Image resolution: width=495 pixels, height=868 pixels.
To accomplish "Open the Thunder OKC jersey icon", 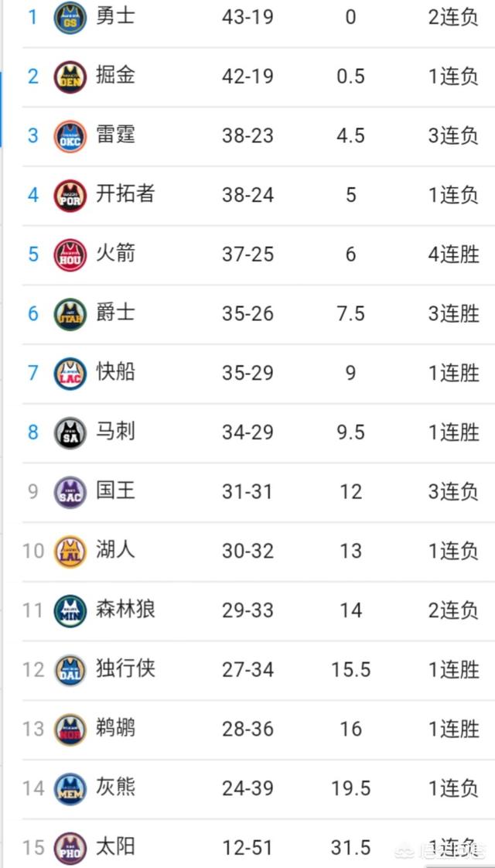I will tap(70, 136).
